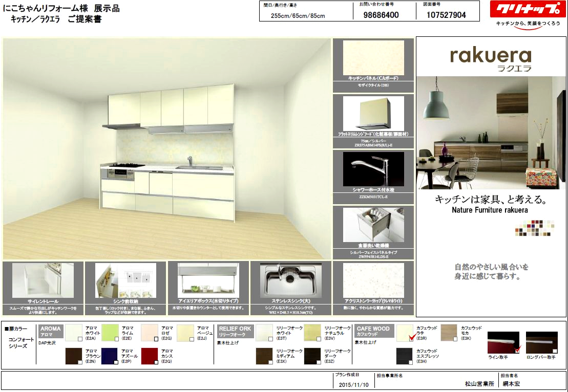This screenshot has width=568, height=392.
Task: Select the リリーフオーク ナチュラル (E3V) swatch
Action: (x=312, y=333)
